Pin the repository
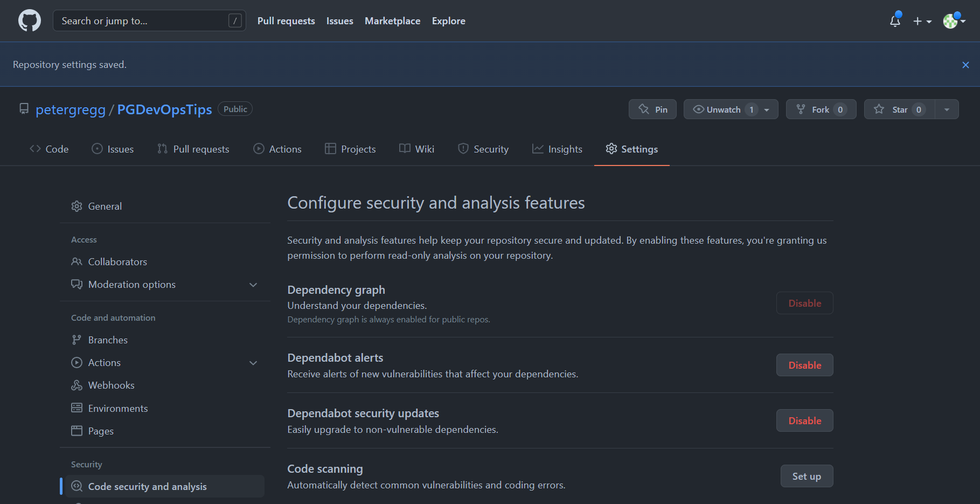Image resolution: width=980 pixels, height=504 pixels. pyautogui.click(x=652, y=109)
